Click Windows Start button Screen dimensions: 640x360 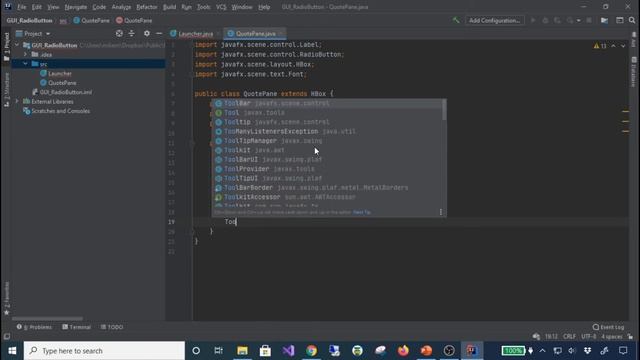tap(12, 351)
